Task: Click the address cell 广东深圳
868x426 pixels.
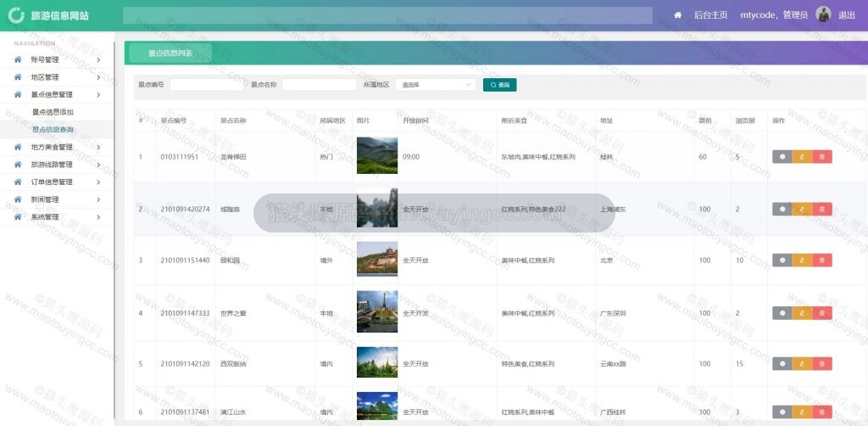Action: pos(614,313)
